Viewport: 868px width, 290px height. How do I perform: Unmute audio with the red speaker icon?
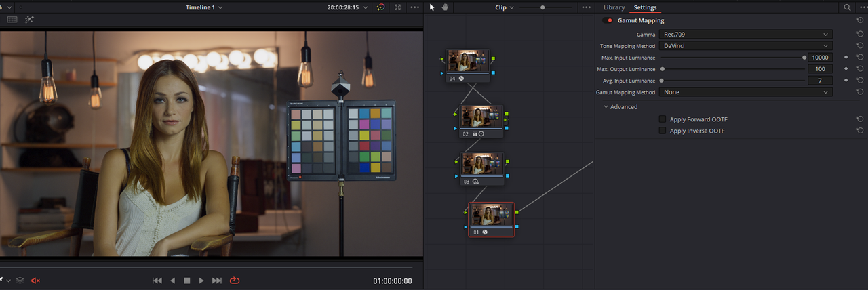click(36, 280)
